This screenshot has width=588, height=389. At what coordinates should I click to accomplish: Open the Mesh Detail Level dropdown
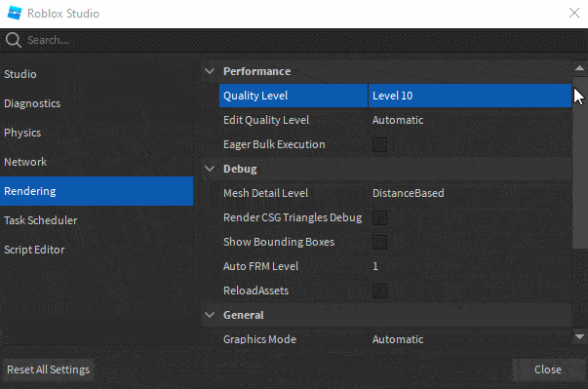[470, 193]
